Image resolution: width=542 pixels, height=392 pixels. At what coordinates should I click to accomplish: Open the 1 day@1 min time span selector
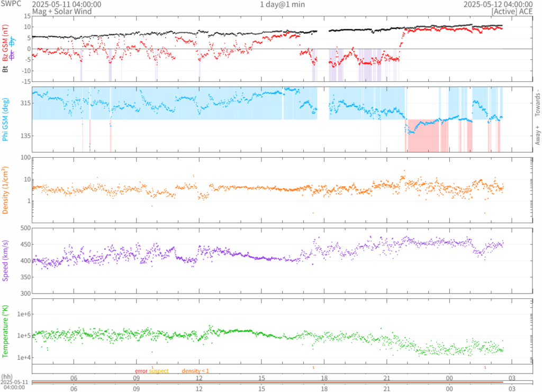pos(282,4)
